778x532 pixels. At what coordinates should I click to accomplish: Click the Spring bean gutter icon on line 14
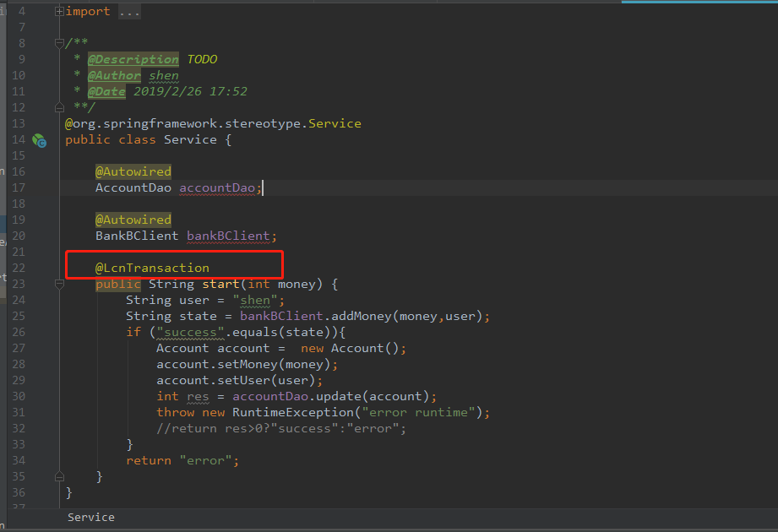click(39, 141)
